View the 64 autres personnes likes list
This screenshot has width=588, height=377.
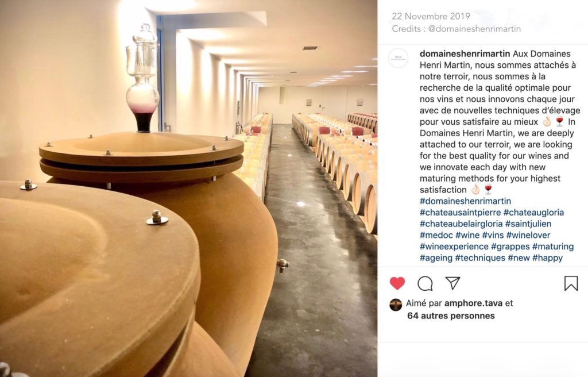451,316
